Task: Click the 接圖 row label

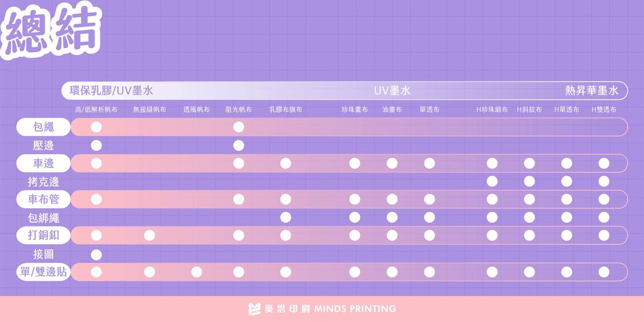Action: [x=43, y=254]
